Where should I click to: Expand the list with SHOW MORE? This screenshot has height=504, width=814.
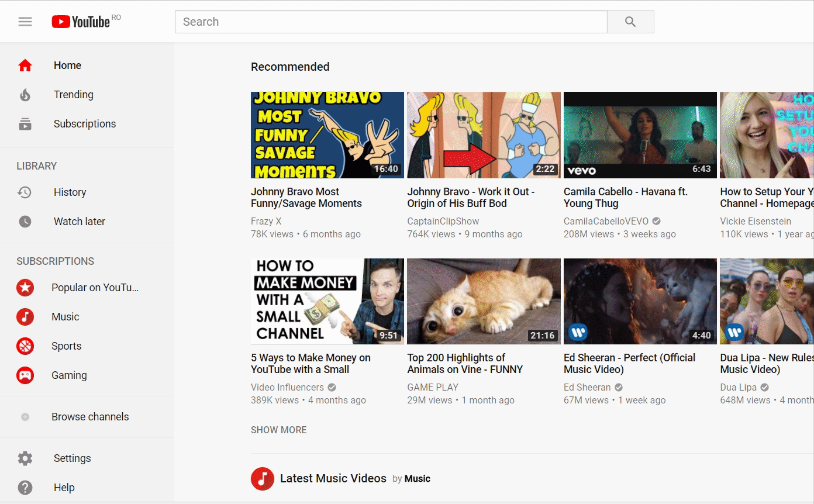[278, 430]
